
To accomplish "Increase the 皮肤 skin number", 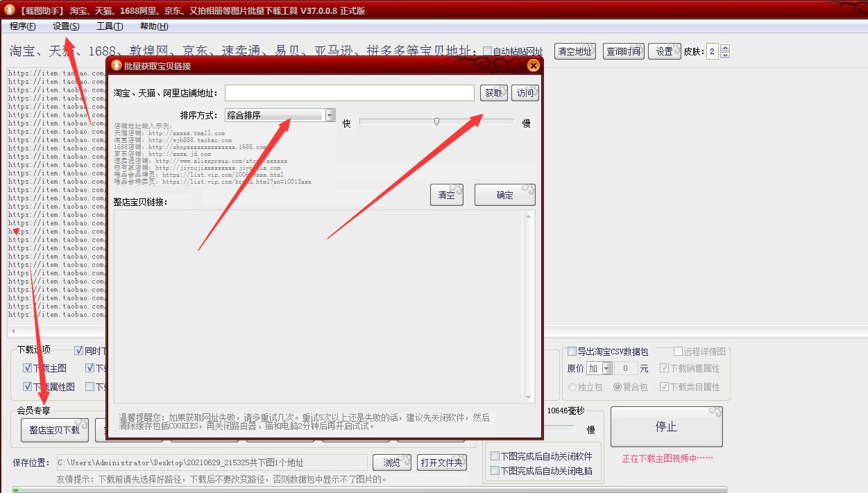I will tap(725, 48).
